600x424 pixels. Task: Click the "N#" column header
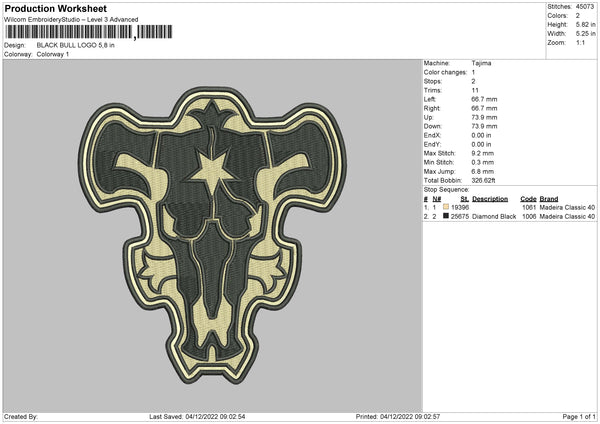pyautogui.click(x=437, y=199)
